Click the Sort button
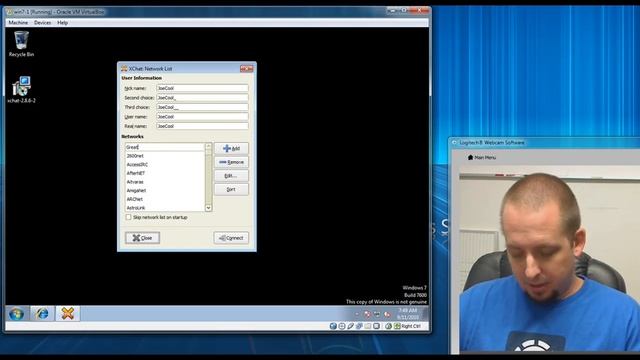 [x=231, y=189]
